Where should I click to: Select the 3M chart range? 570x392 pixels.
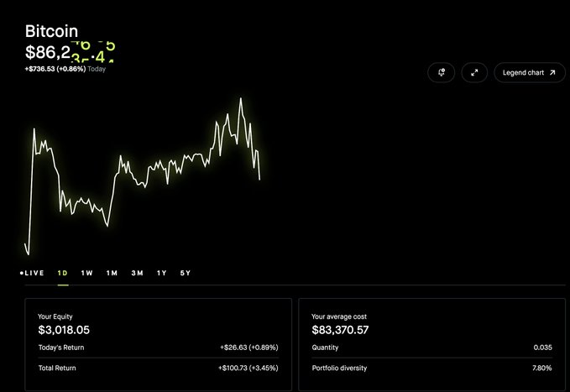pos(138,273)
